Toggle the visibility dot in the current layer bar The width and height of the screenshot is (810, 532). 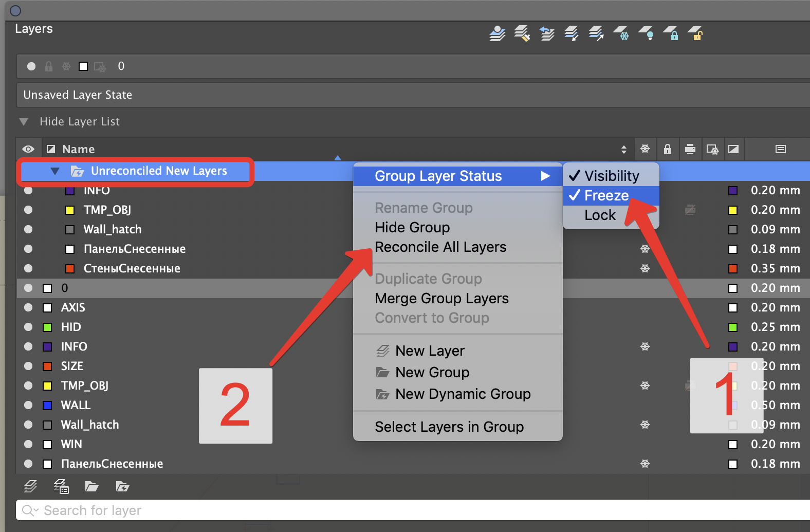[x=31, y=66]
